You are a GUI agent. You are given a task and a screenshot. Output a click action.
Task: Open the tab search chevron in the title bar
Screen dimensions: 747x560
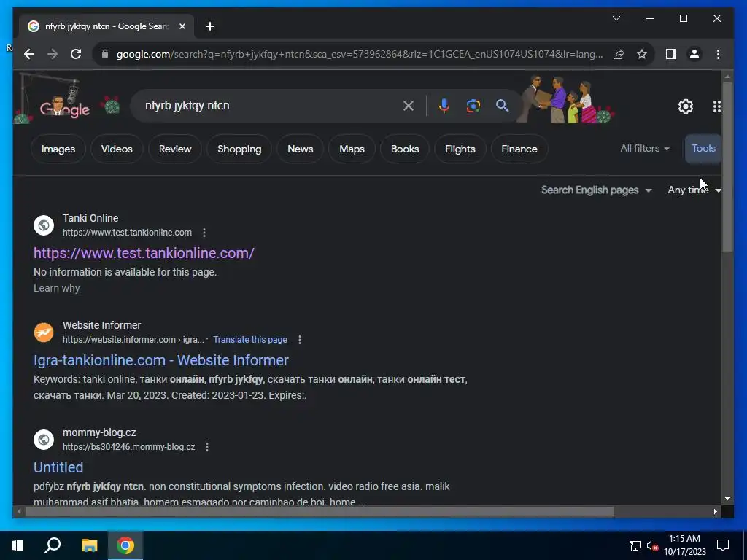616,18
